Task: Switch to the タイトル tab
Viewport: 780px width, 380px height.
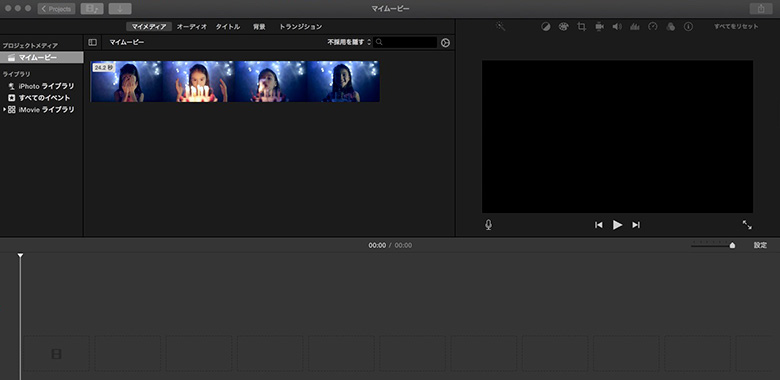Action: [227, 27]
